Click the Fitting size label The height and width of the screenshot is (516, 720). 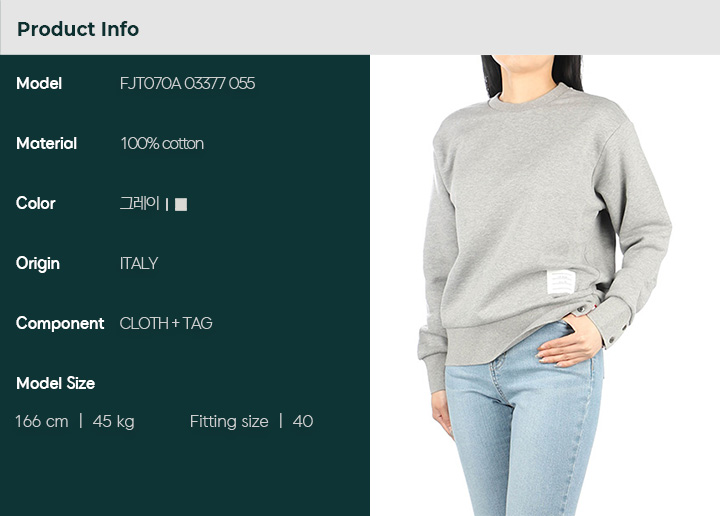click(229, 421)
